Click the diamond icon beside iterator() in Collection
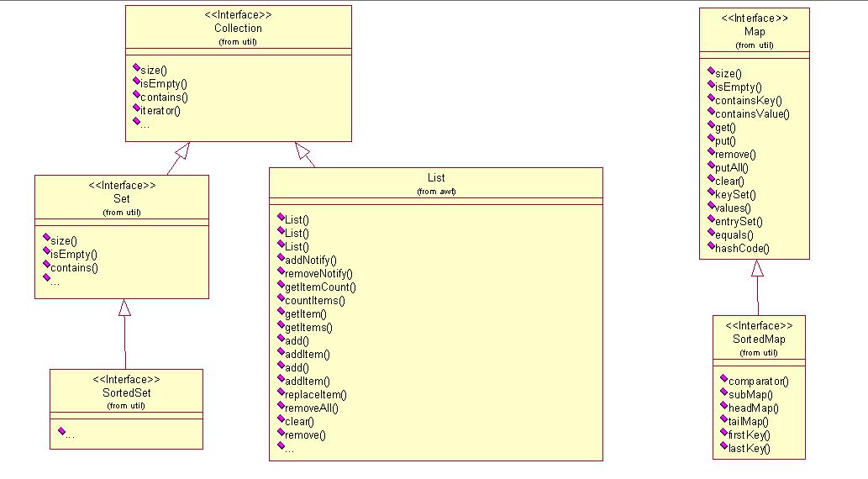Image resolution: width=868 pixels, height=479 pixels. click(x=136, y=108)
